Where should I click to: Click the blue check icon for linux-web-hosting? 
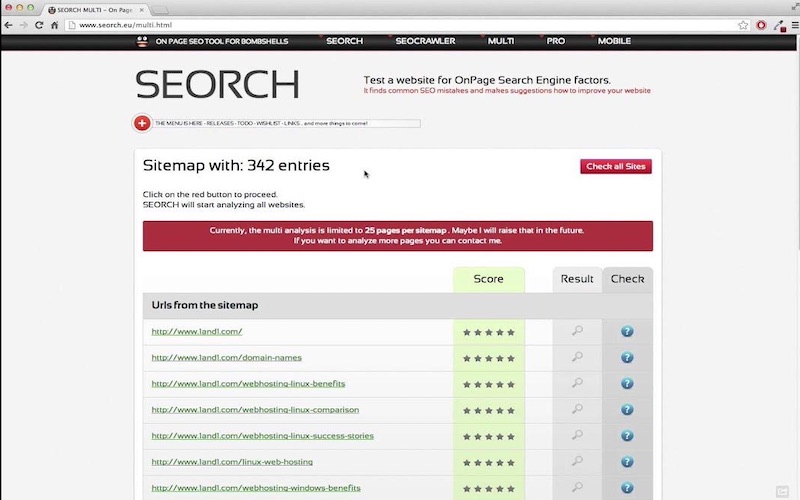(627, 462)
